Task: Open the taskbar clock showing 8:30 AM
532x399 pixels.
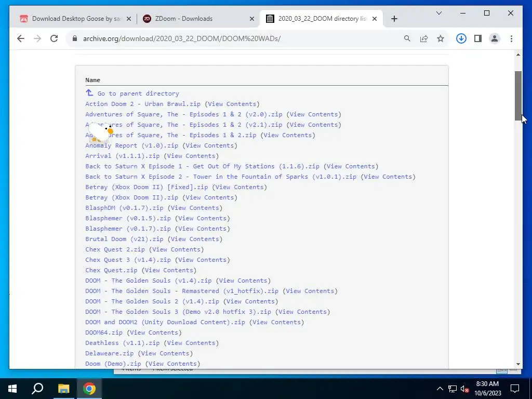Action: (487, 389)
